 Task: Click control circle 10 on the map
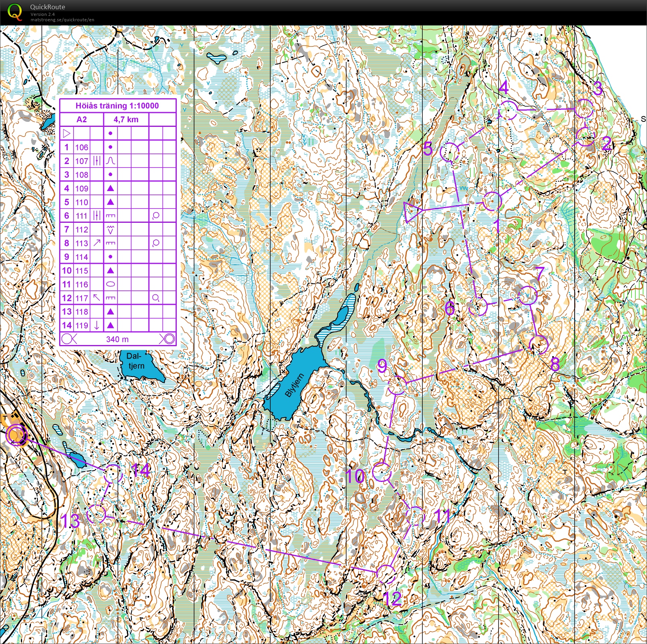(x=382, y=471)
